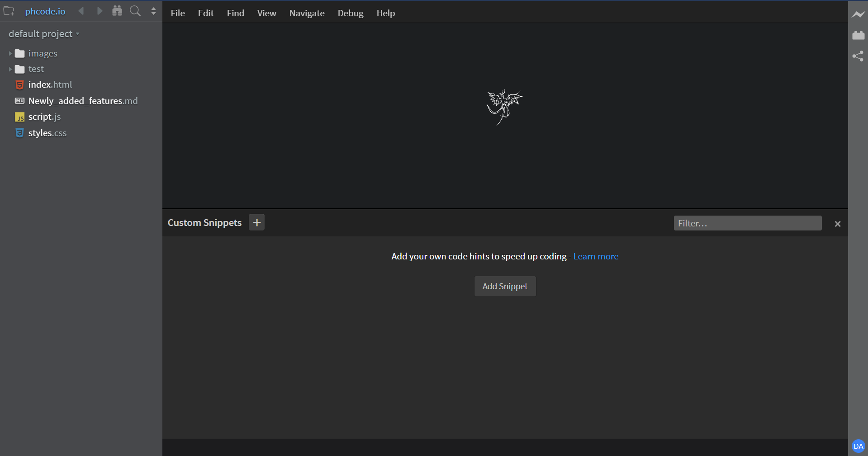Open the Navigate menu

307,13
